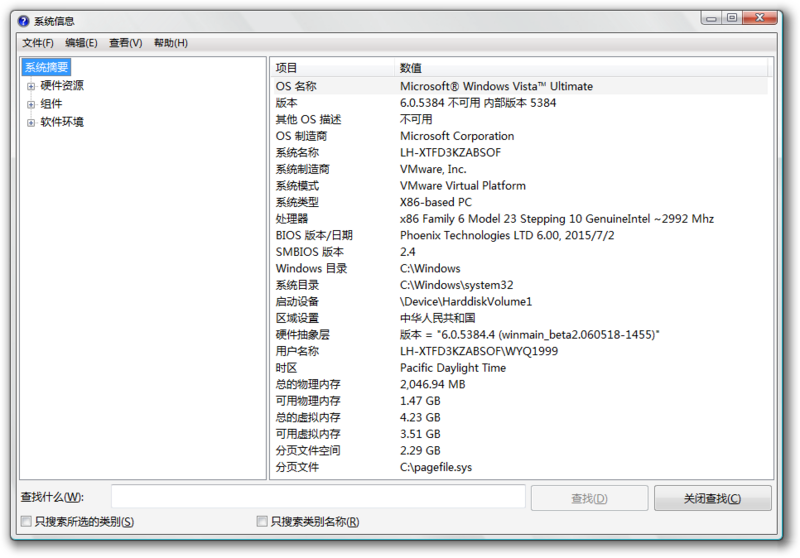Select the 时区 row label
The height and width of the screenshot is (558, 800).
(286, 368)
